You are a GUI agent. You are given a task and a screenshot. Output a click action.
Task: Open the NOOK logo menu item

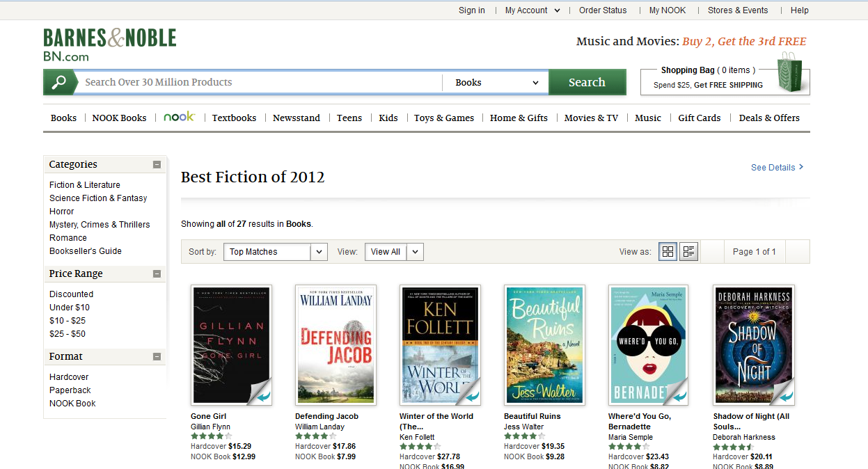179,117
